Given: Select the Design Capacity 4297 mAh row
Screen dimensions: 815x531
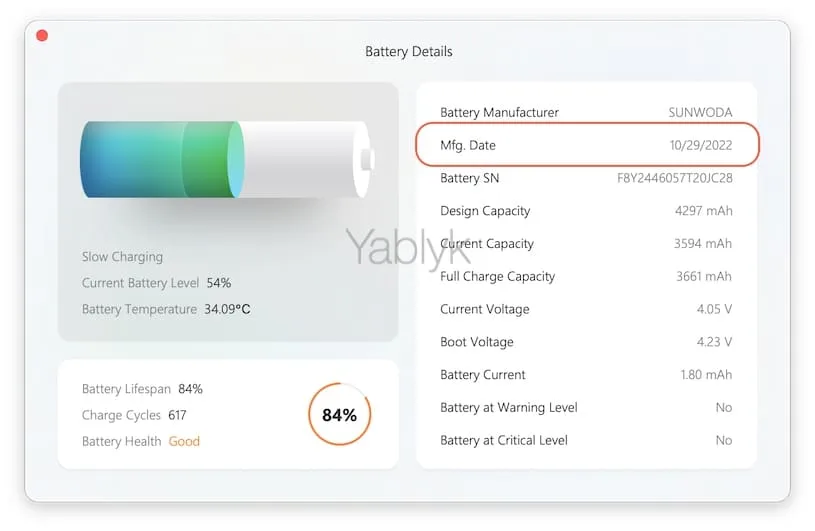Looking at the screenshot, I should pos(586,211).
